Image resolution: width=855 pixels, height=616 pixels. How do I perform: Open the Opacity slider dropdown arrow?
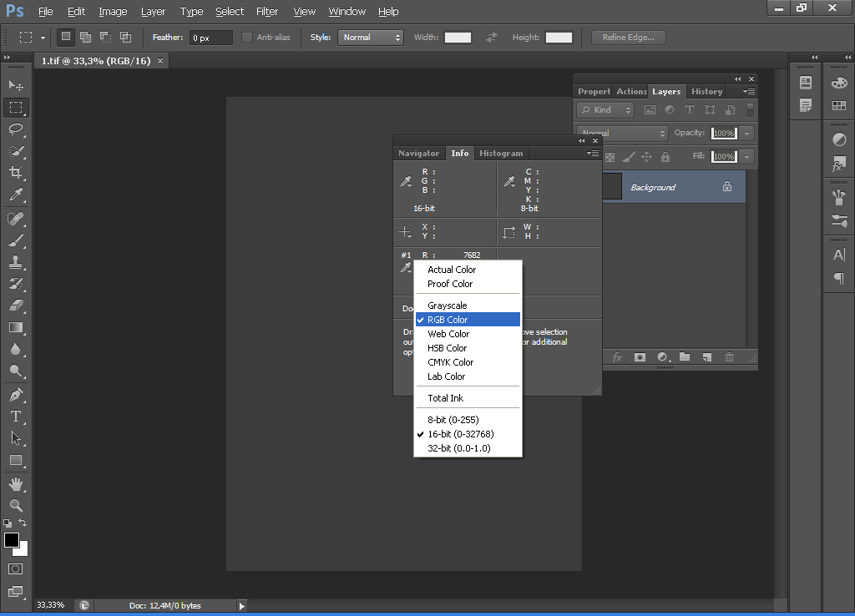[x=747, y=133]
